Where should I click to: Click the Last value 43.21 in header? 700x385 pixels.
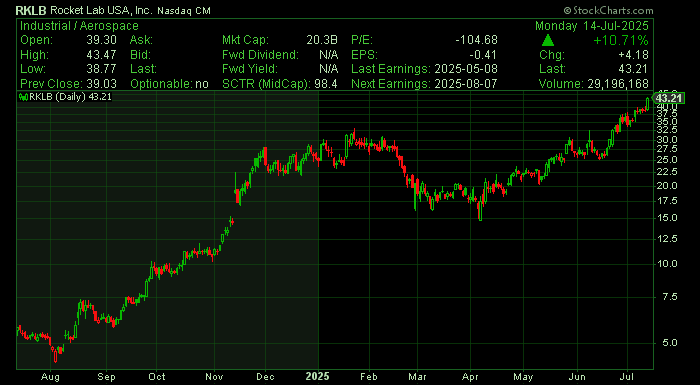633,69
